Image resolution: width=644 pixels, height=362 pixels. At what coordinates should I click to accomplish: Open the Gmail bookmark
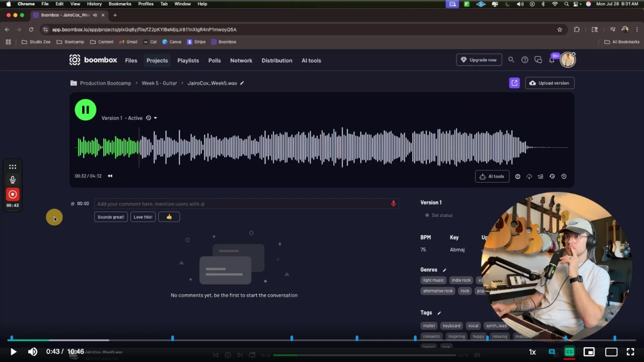pos(128,42)
